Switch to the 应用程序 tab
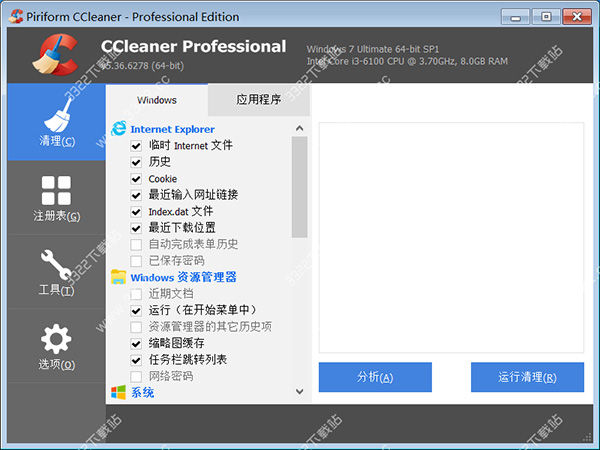Image resolution: width=600 pixels, height=450 pixels. point(259,100)
